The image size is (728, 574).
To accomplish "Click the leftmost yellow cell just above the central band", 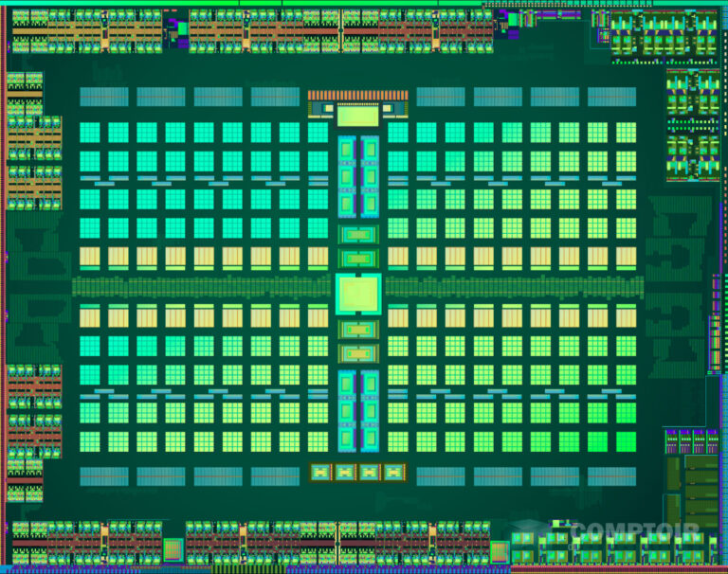I will [x=89, y=257].
